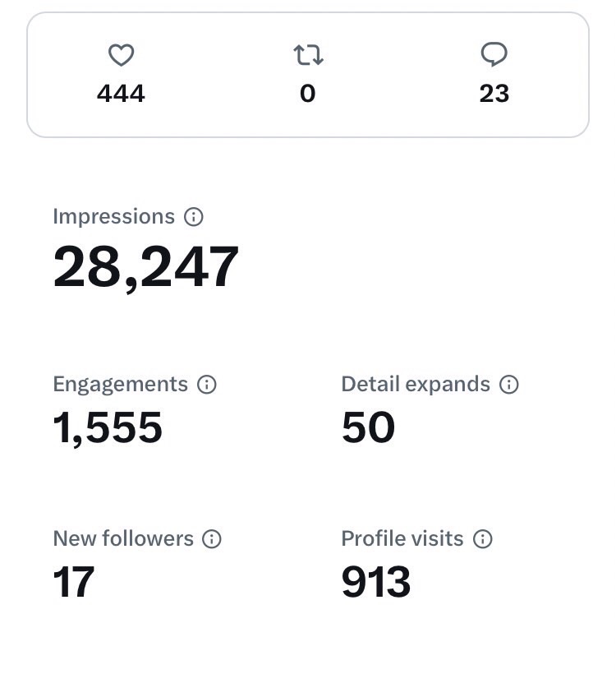Tap the Profile visits label
This screenshot has width=616, height=697.
pos(402,538)
